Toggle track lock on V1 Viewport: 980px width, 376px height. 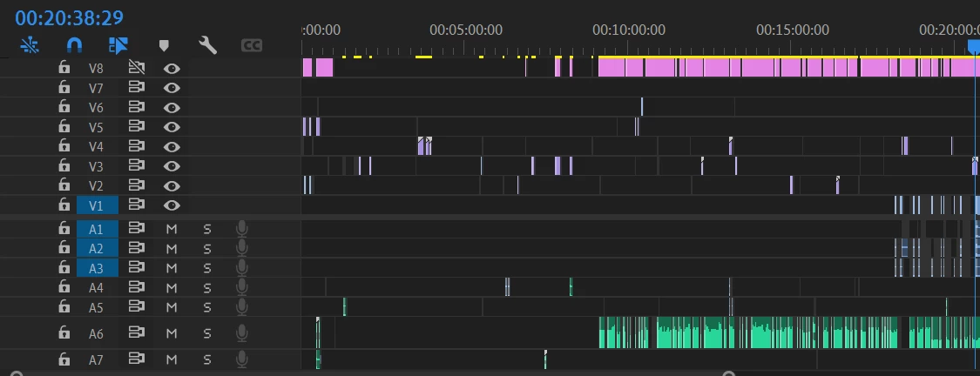(x=64, y=205)
